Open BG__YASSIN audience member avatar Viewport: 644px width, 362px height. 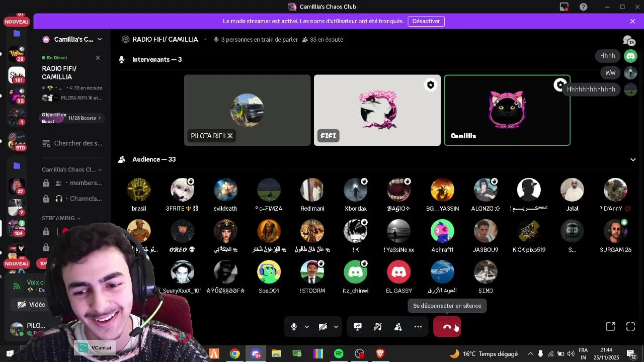pos(442,190)
